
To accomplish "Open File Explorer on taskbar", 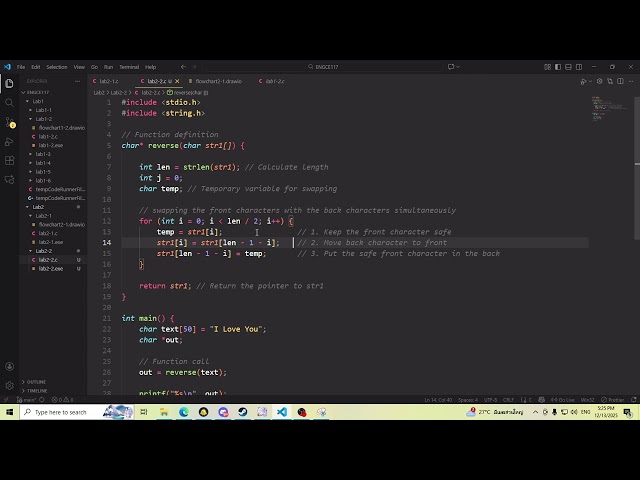I will pyautogui.click(x=164, y=412).
